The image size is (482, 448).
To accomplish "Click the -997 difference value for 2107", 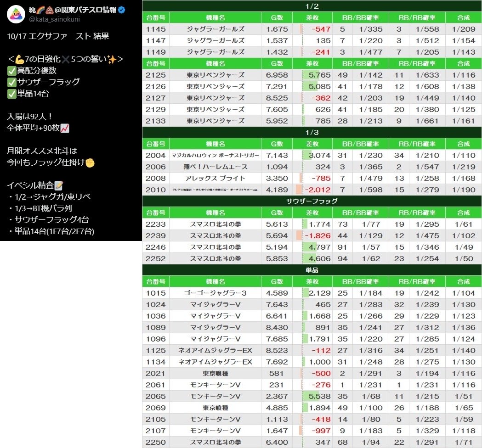I will 321,431.
